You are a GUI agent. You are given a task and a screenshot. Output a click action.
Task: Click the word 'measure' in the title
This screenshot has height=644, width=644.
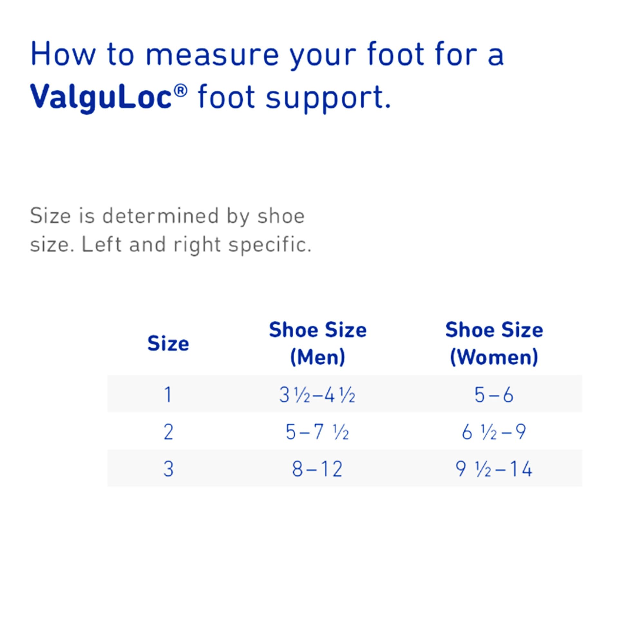point(212,55)
